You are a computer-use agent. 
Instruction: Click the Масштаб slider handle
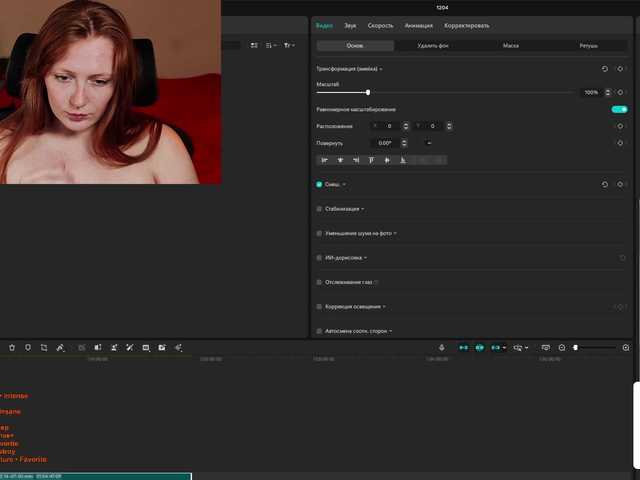point(368,92)
